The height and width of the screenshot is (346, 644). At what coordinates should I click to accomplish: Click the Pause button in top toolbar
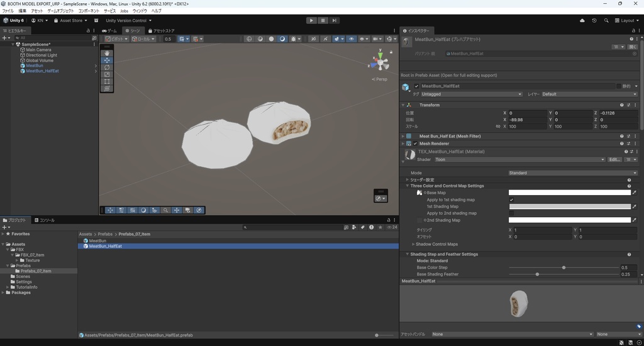(x=323, y=20)
